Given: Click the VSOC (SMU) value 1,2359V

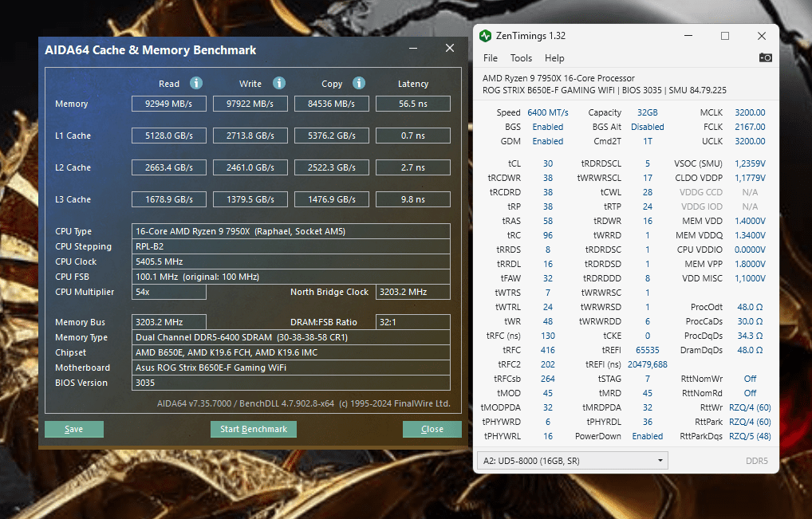Looking at the screenshot, I should tap(750, 163).
